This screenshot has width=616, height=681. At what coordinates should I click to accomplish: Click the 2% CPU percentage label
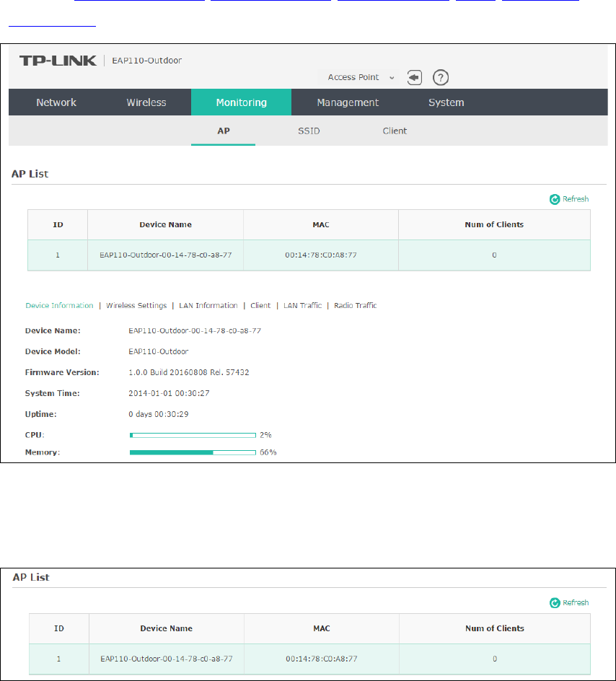coord(265,435)
